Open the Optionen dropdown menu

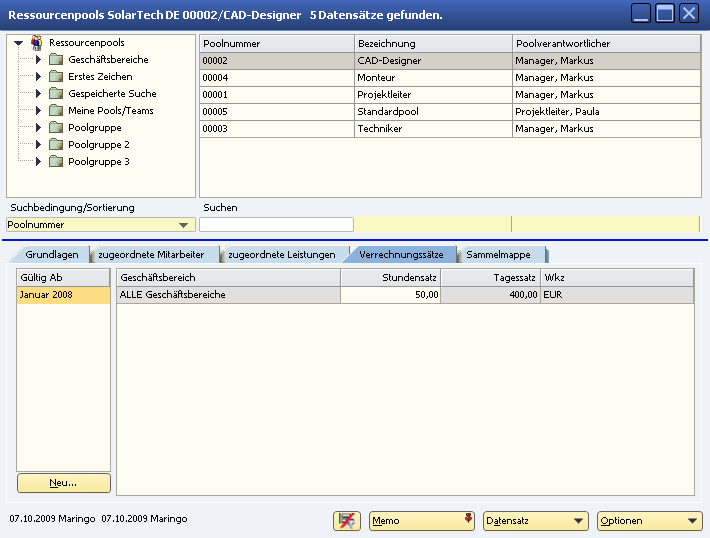(x=649, y=521)
